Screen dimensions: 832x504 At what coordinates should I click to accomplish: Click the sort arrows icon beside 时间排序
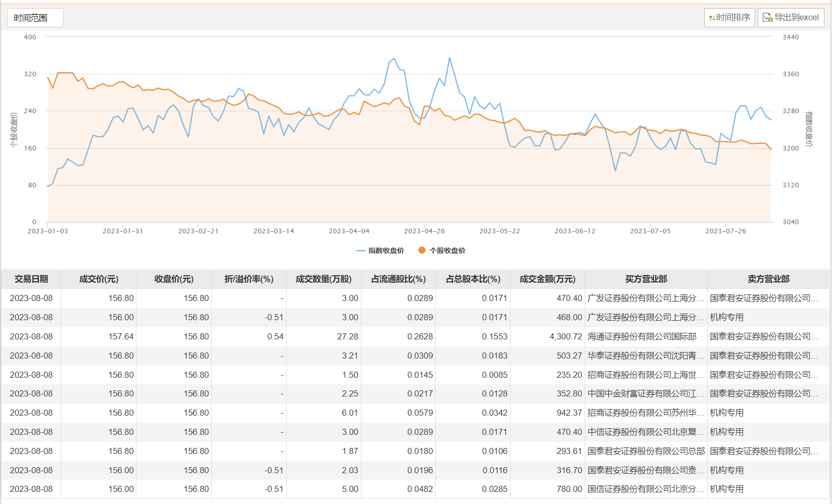[x=712, y=18]
